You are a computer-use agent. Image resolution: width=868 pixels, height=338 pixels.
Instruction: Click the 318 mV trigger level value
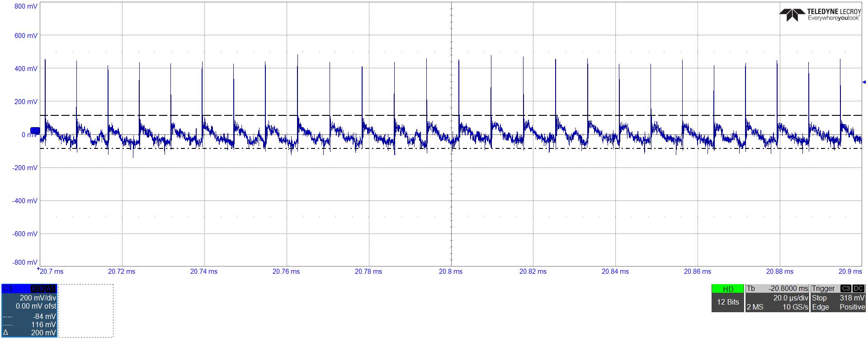tap(852, 298)
